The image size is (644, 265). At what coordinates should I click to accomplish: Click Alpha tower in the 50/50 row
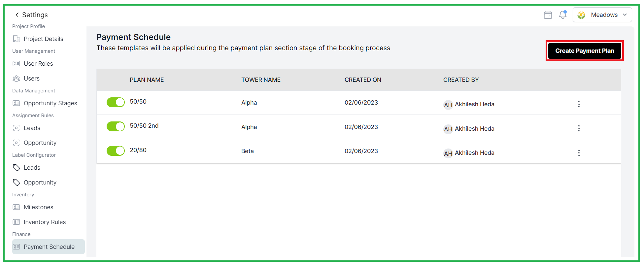pos(249,103)
